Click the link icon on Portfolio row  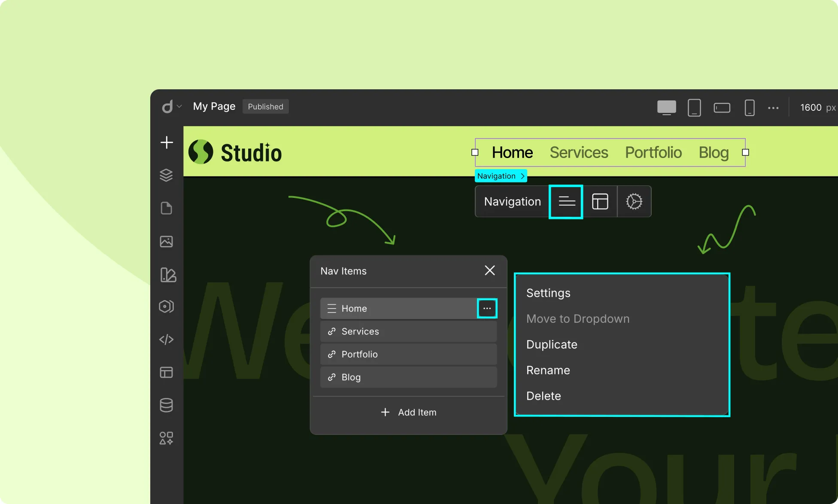click(x=331, y=354)
